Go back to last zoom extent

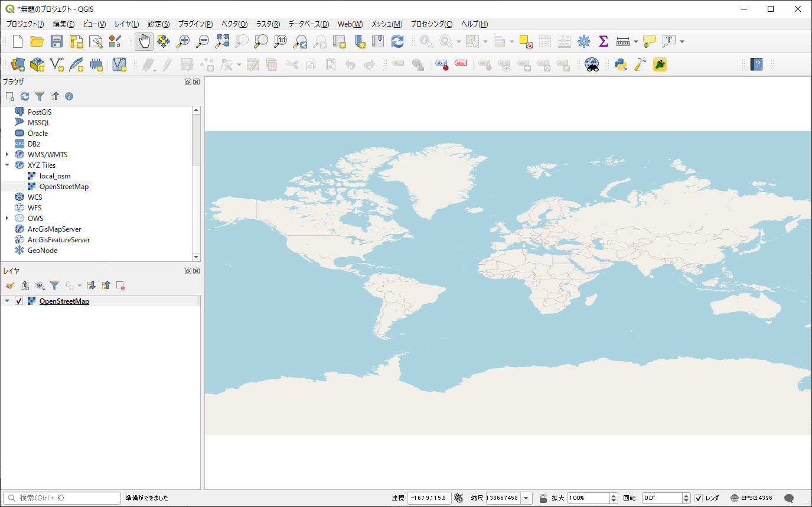click(x=300, y=41)
